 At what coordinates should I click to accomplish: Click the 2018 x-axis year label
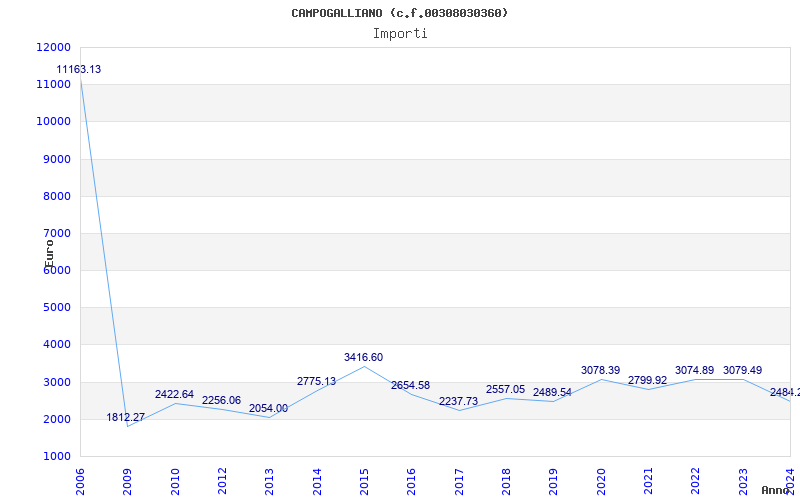click(506, 481)
